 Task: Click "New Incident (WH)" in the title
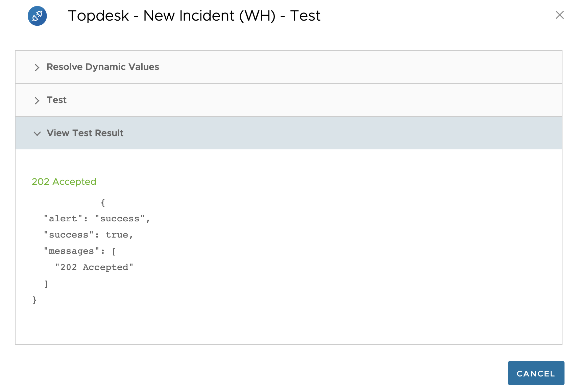point(209,16)
